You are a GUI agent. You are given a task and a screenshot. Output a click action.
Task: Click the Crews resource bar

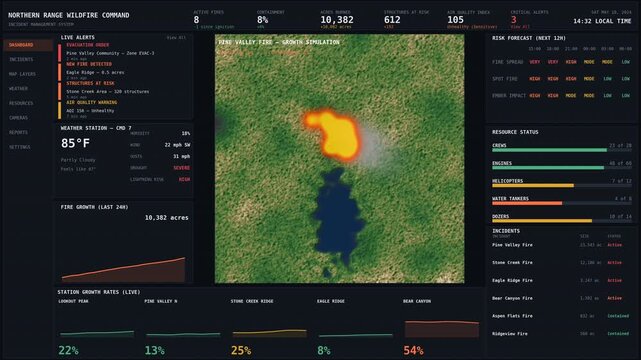pyautogui.click(x=562, y=150)
